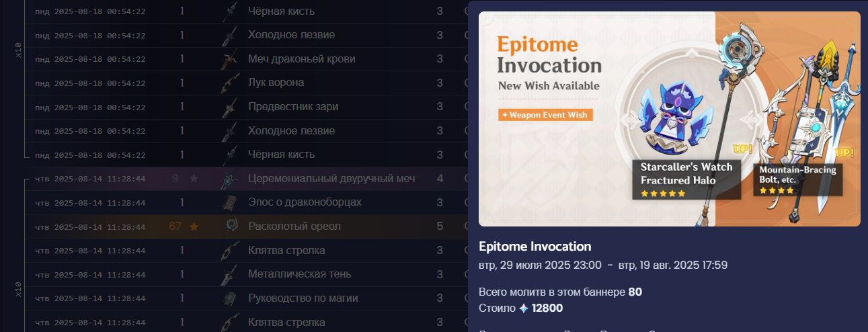Click rarity 3 in the Лук ворона row
The height and width of the screenshot is (332, 868).
pos(440,83)
